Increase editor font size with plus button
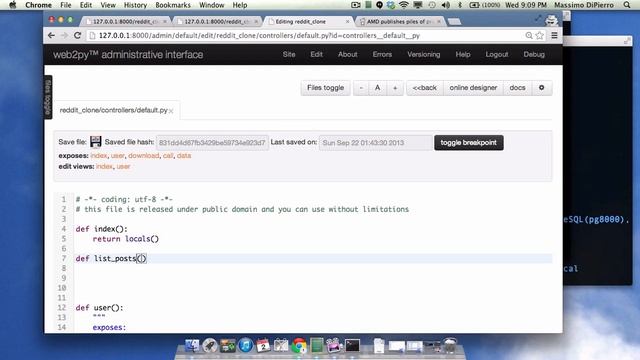This screenshot has width=640, height=360. pos(395,88)
